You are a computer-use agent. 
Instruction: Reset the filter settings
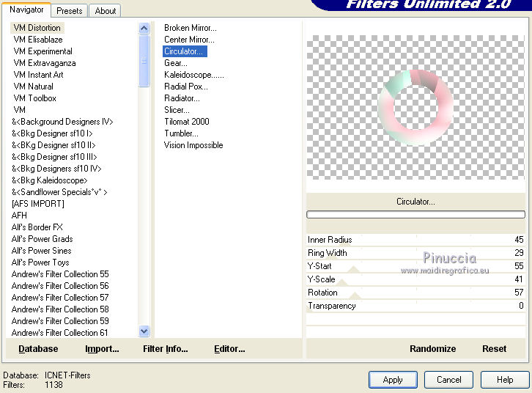(x=495, y=349)
